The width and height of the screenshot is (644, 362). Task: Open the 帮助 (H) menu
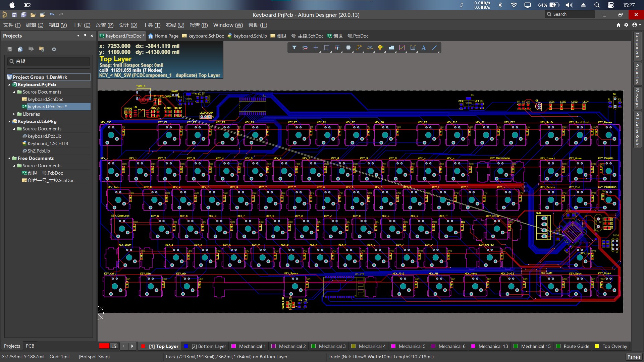click(258, 25)
